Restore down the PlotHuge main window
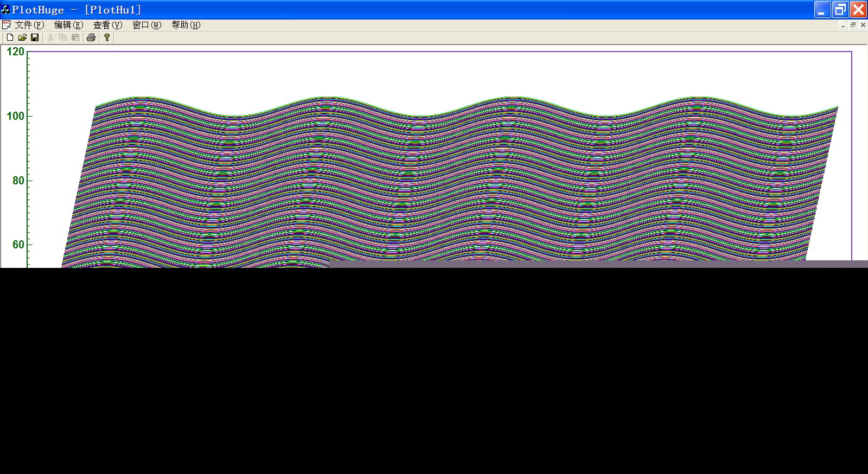The width and height of the screenshot is (868, 474). point(840,10)
